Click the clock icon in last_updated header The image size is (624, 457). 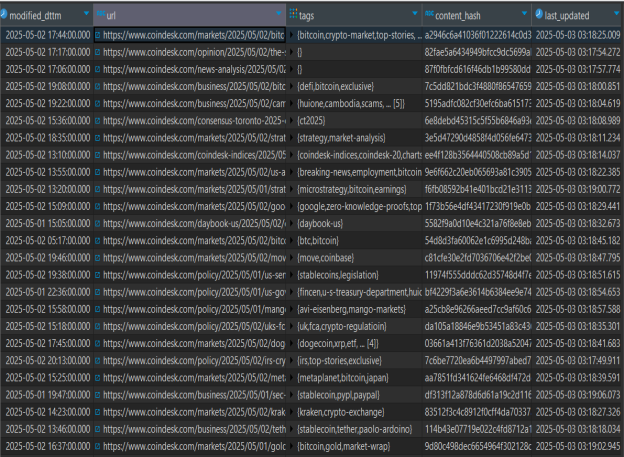pyautogui.click(x=539, y=16)
